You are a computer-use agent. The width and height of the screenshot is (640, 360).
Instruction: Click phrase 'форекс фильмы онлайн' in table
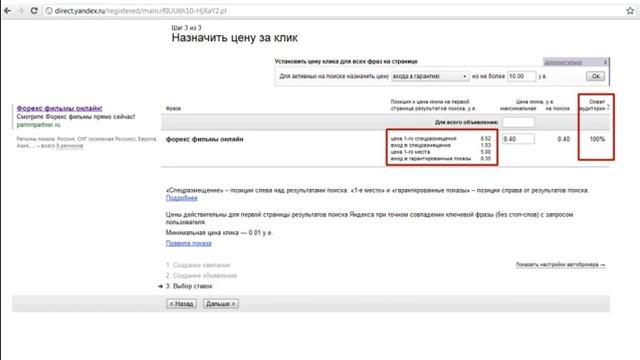(x=204, y=139)
